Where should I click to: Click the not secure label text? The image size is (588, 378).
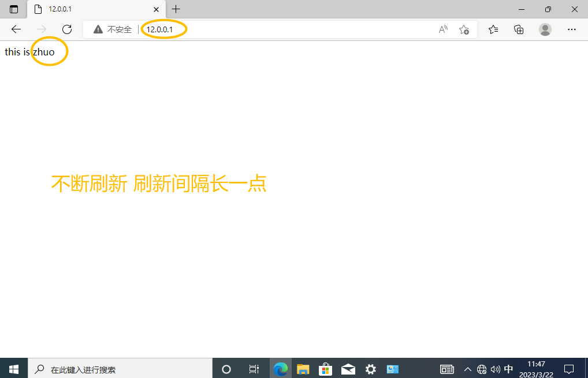pos(120,29)
